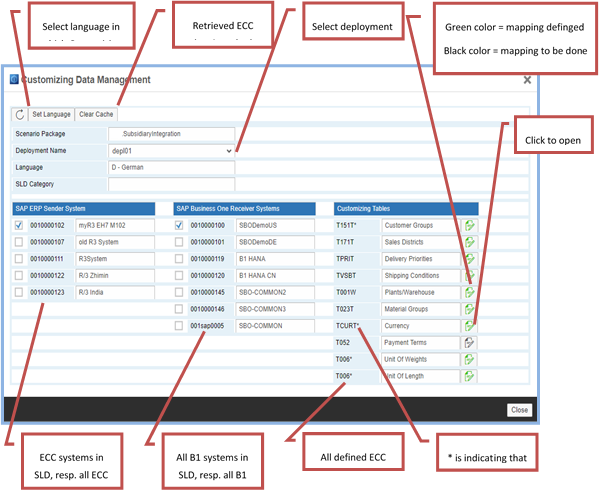The width and height of the screenshot is (600, 492).
Task: Uncheck the myR3 EH7 M102 sender system
Action: 19,226
